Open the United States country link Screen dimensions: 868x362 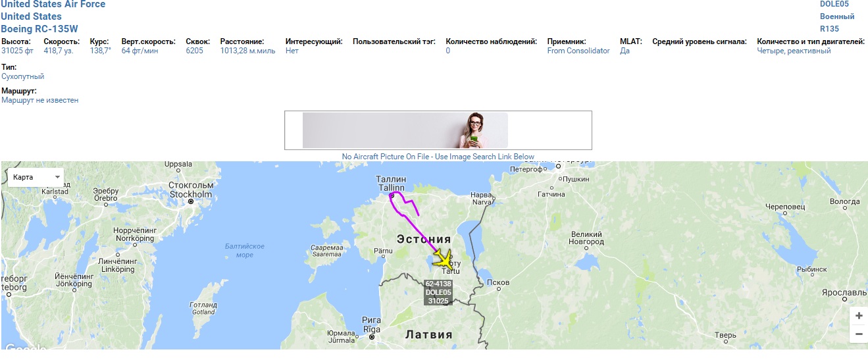point(31,16)
